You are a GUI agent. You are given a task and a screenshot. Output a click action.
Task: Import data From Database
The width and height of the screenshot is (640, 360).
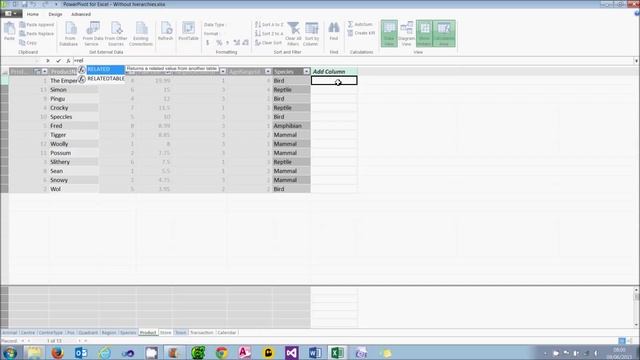69,34
